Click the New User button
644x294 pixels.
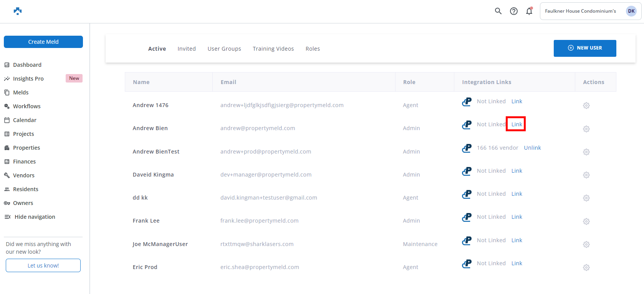(584, 48)
